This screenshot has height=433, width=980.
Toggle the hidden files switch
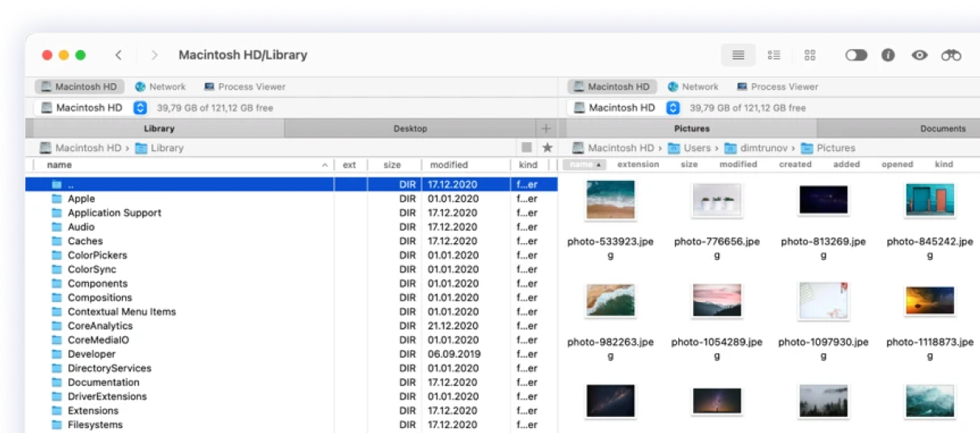click(855, 55)
